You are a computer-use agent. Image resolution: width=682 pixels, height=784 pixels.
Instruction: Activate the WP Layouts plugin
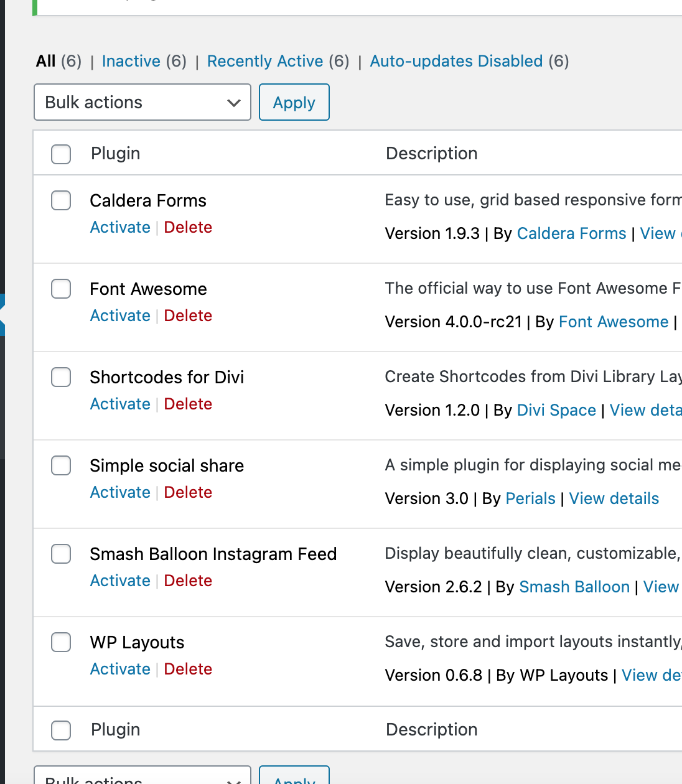pyautogui.click(x=120, y=669)
